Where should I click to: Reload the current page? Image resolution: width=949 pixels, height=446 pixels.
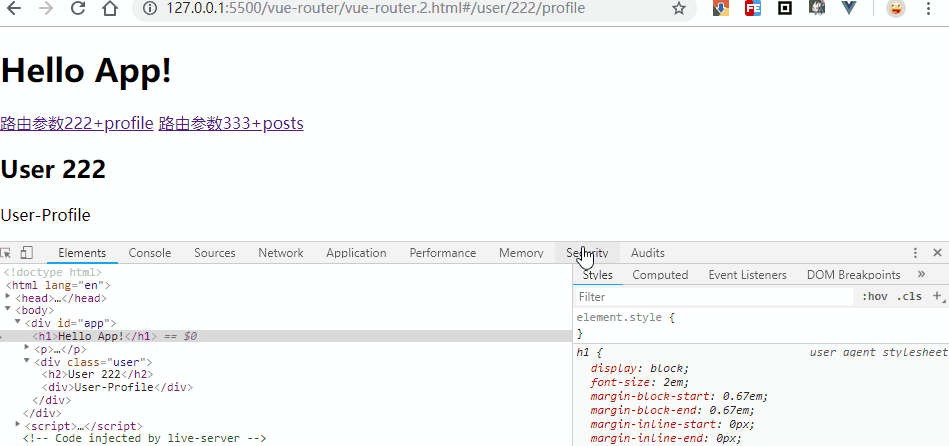[x=78, y=8]
